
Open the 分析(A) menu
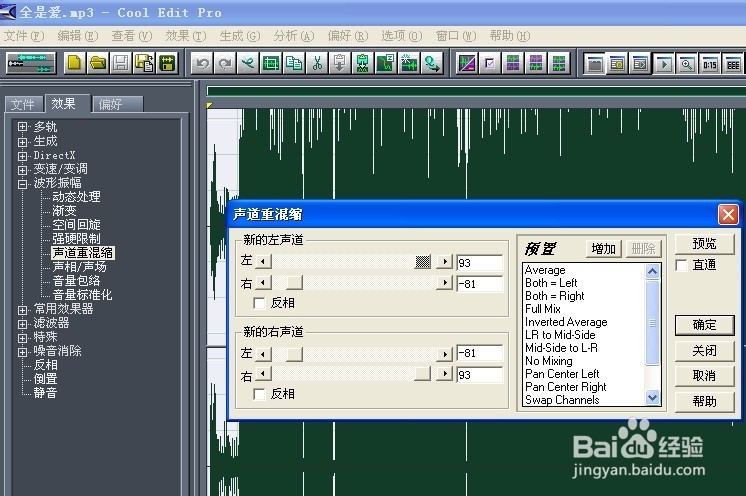click(294, 36)
